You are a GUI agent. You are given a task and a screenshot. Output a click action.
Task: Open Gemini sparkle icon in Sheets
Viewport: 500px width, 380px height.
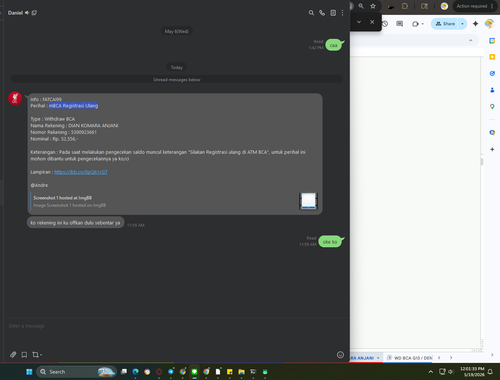pos(475,24)
